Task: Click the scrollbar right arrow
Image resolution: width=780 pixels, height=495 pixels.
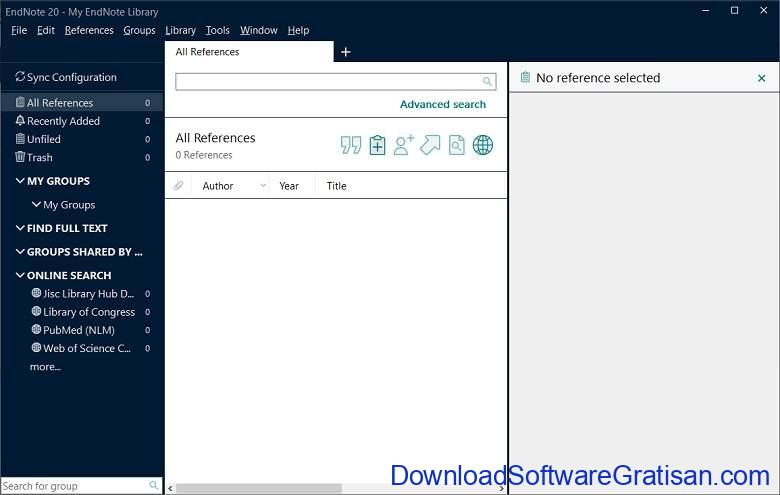Action: click(501, 489)
